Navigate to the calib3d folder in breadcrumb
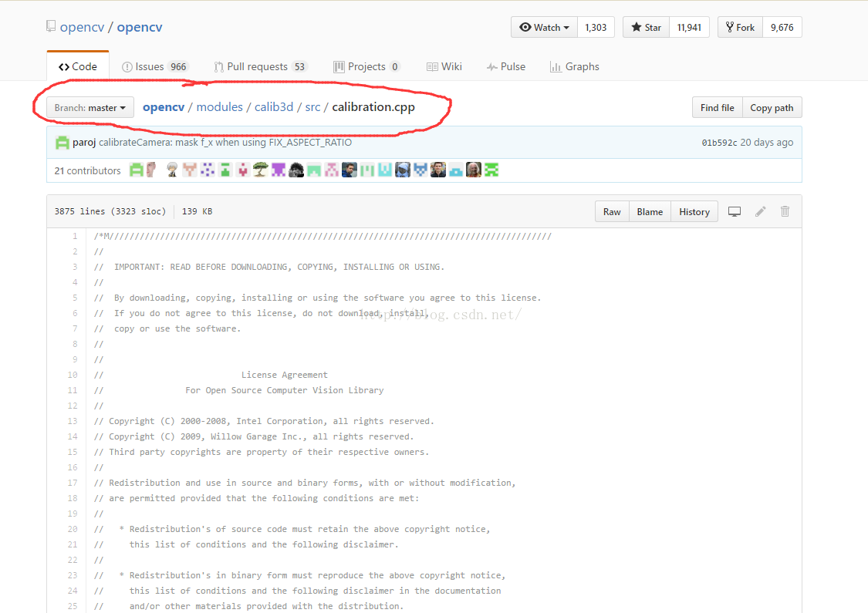This screenshot has height=613, width=868. tap(274, 106)
